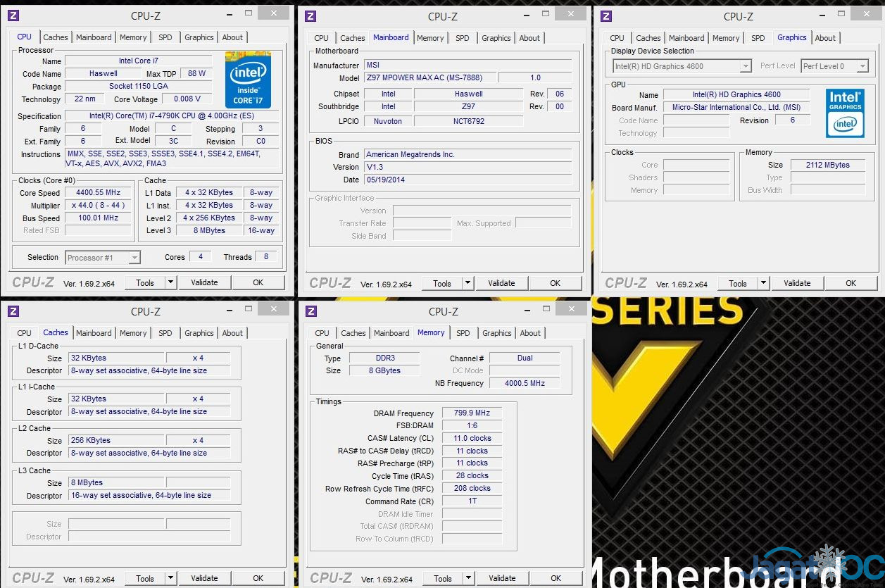Switch to Caches tab in the Memory window
This screenshot has height=588, width=885.
click(x=353, y=333)
